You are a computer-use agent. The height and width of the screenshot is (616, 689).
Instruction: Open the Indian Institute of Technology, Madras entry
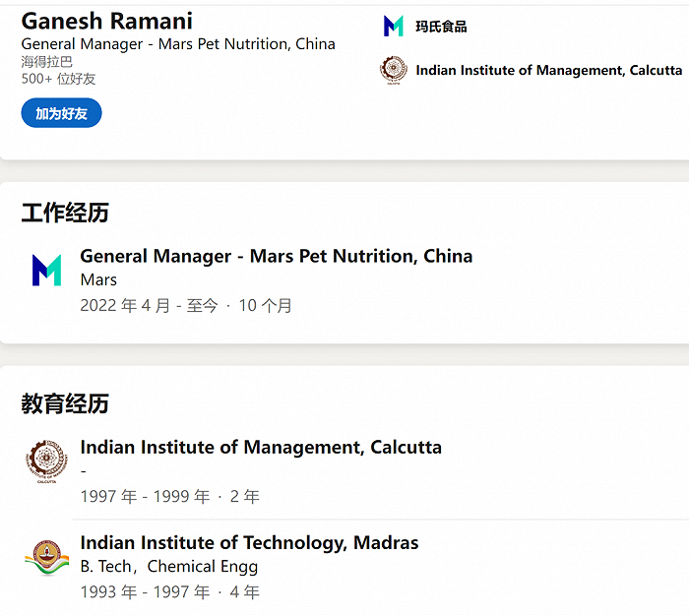249,542
